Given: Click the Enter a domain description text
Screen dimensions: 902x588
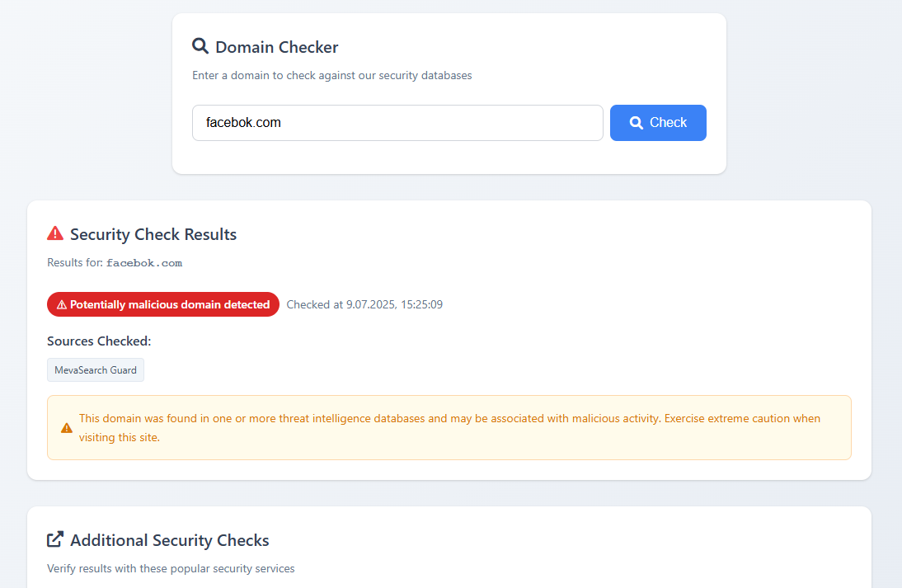Looking at the screenshot, I should (x=331, y=75).
